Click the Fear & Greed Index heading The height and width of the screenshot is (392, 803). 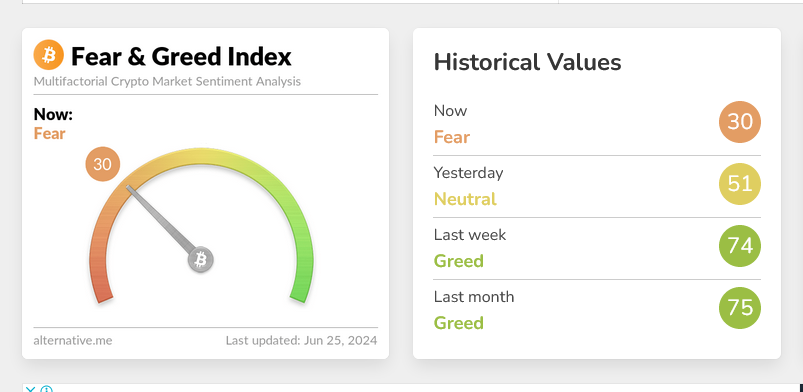coord(181,56)
